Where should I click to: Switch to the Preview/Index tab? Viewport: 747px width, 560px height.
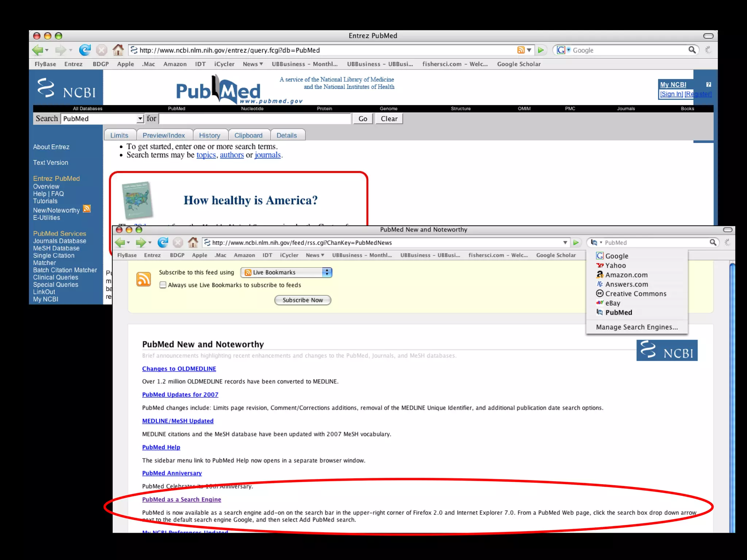163,135
